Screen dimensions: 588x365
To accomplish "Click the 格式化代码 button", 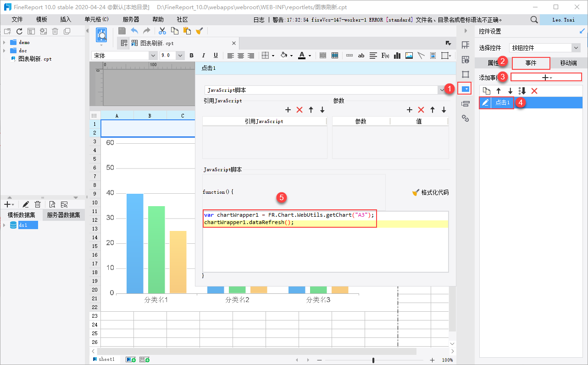I will pyautogui.click(x=430, y=192).
